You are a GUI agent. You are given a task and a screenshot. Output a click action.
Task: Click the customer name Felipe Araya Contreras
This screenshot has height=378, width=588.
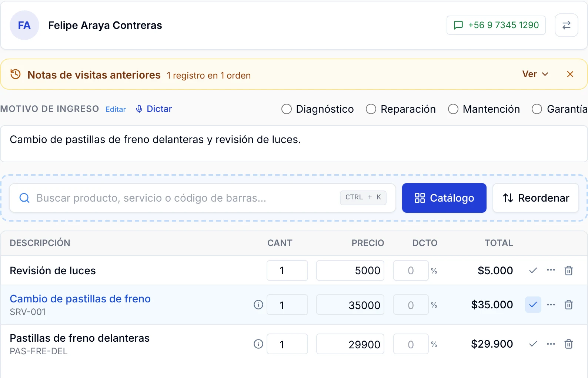tap(105, 25)
